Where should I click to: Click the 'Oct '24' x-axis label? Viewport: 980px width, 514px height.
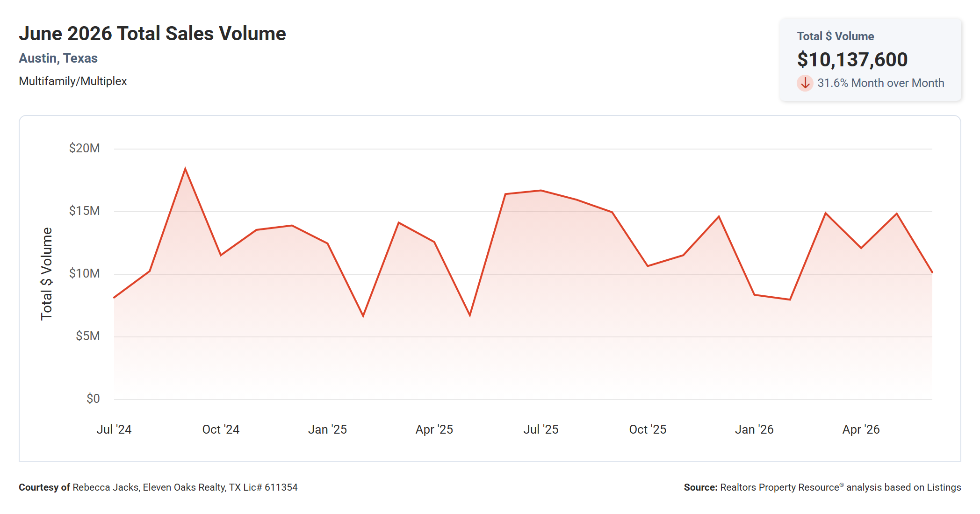point(221,429)
